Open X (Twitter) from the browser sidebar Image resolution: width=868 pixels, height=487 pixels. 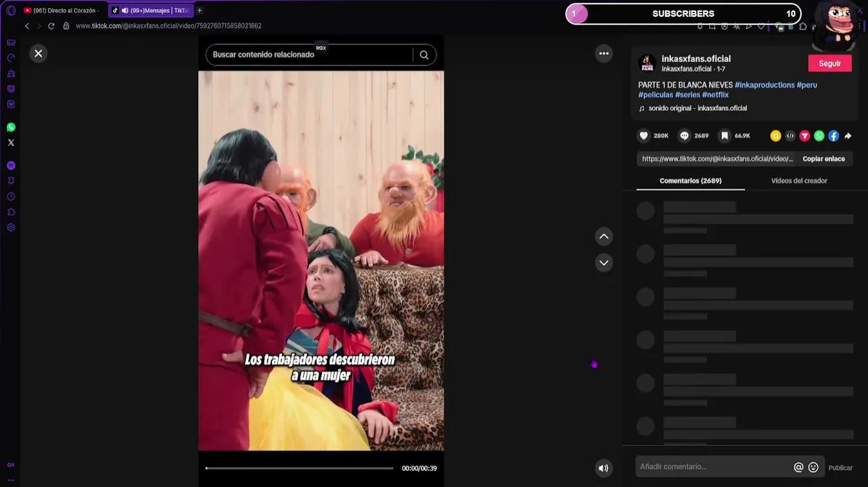click(x=11, y=143)
